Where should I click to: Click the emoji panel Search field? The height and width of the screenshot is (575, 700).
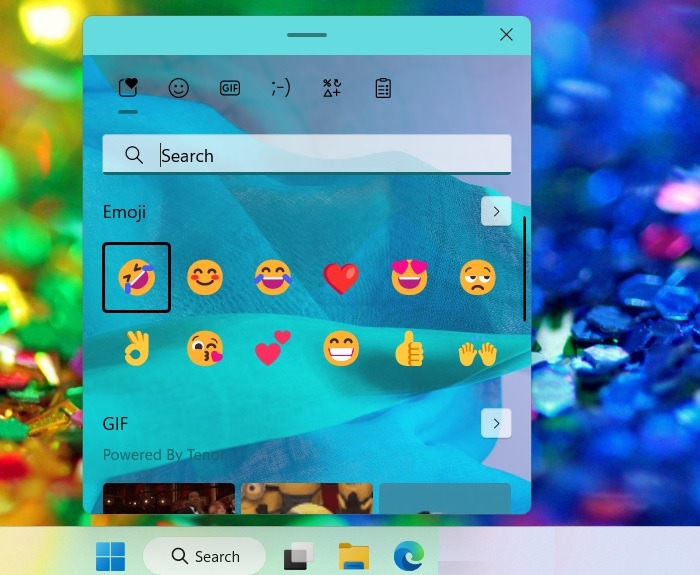tap(307, 154)
